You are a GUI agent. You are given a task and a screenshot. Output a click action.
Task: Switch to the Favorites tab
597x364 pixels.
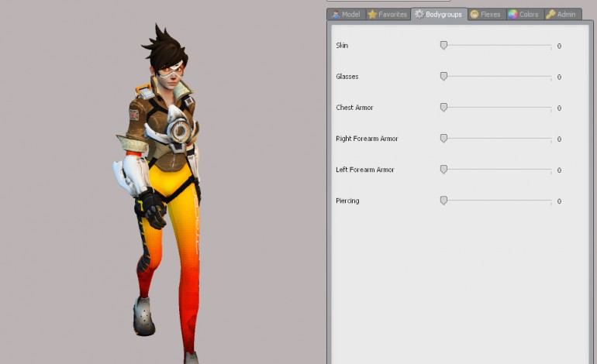point(386,15)
